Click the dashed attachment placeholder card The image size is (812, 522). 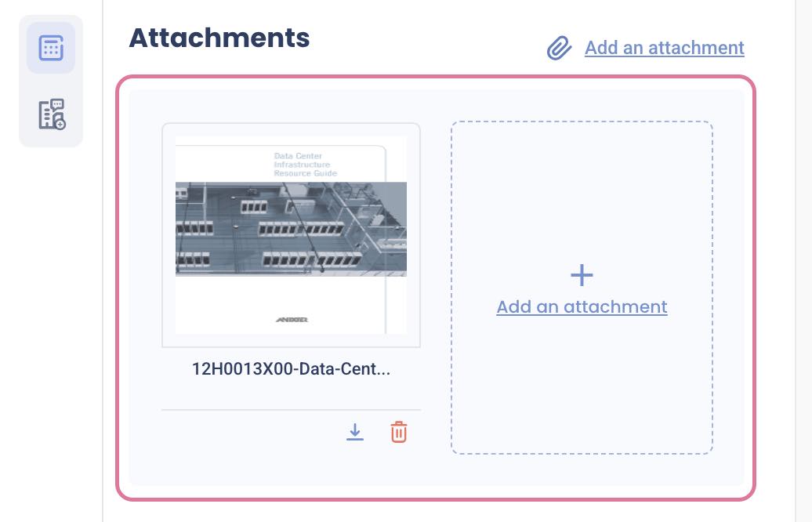click(582, 288)
